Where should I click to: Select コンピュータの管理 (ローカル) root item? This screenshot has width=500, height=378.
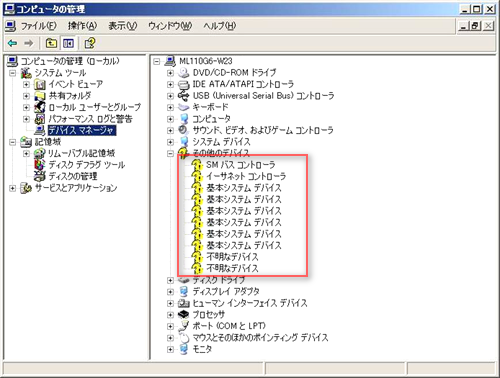70,61
